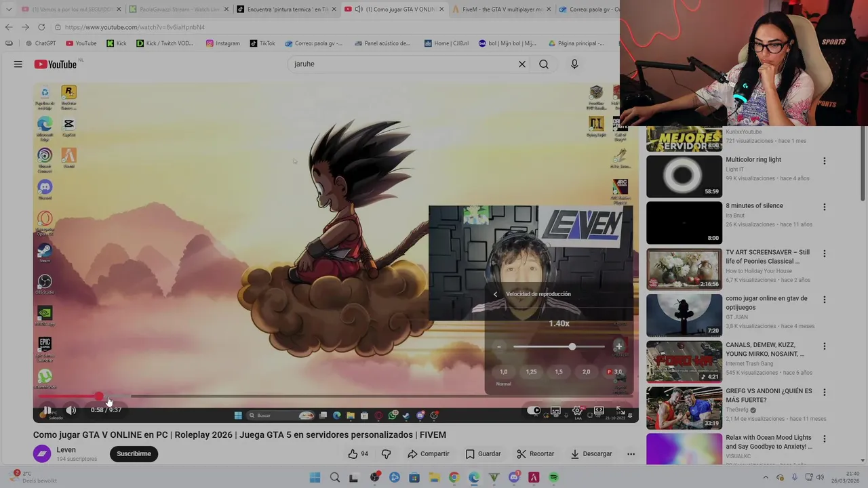Decrease playback speed with minus button
Viewport: 868px width, 488px height.
[x=499, y=347]
